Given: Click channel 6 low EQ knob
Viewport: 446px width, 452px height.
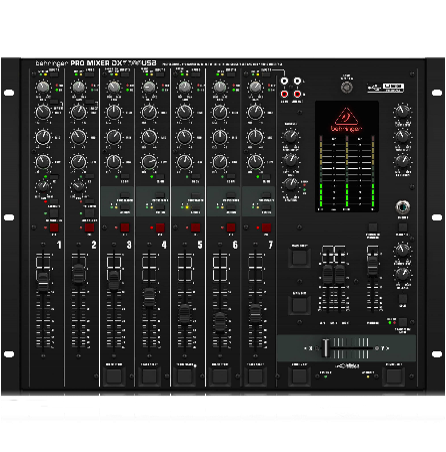Looking at the screenshot, I should [220, 162].
